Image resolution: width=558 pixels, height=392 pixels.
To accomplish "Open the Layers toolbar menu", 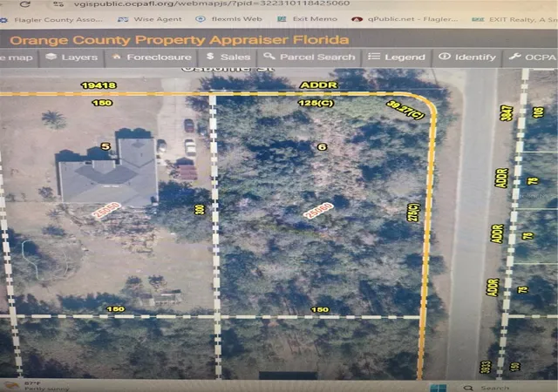I will [71, 57].
